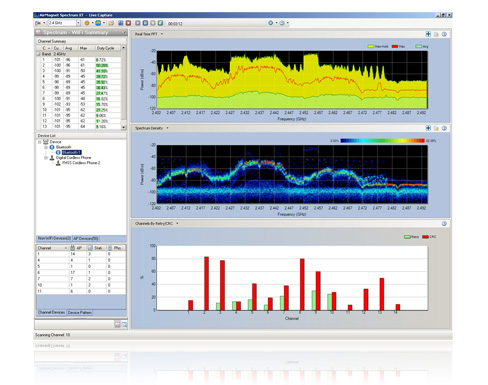The image size is (488, 385).
Task: Click the open folder toolbar icon
Action: tap(111, 23)
